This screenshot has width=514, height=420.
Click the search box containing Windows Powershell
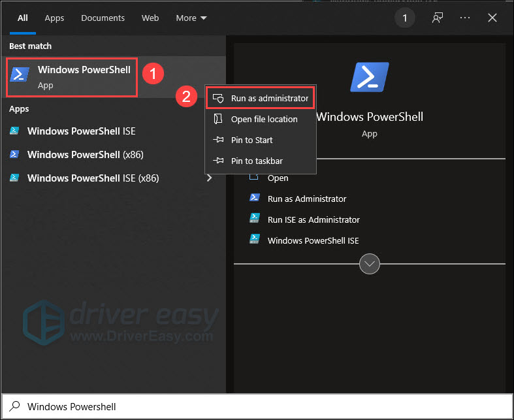[x=257, y=406]
